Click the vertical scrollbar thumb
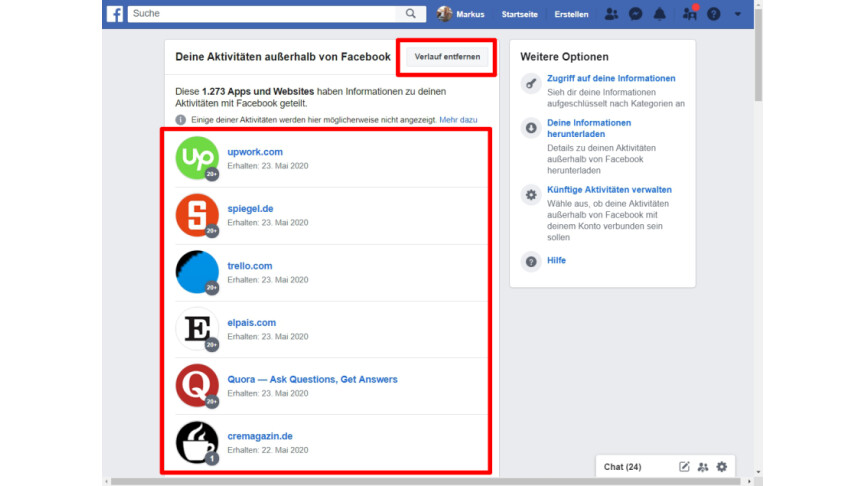Viewport: 864px width, 486px height. [x=758, y=53]
